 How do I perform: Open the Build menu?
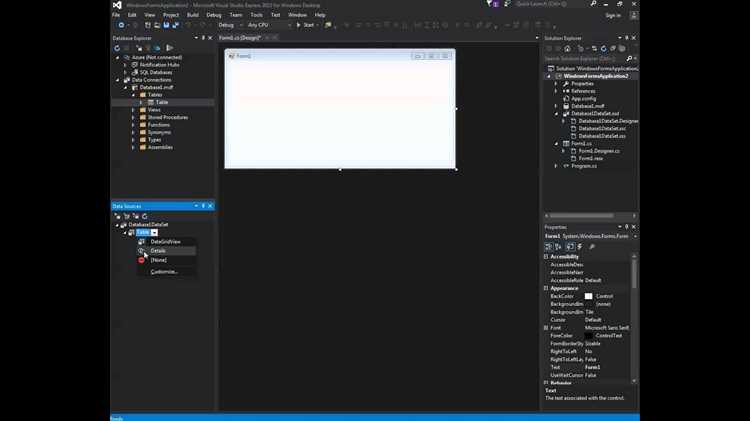tap(193, 15)
